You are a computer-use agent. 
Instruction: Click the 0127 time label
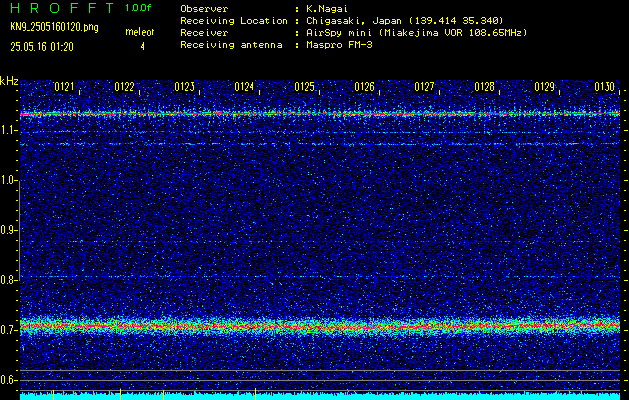tap(424, 87)
